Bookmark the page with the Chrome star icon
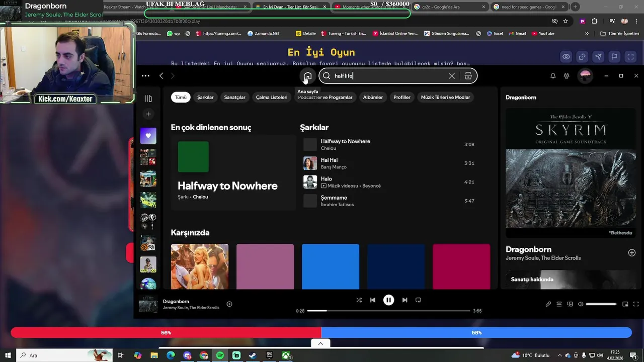644x362 pixels. [x=566, y=21]
